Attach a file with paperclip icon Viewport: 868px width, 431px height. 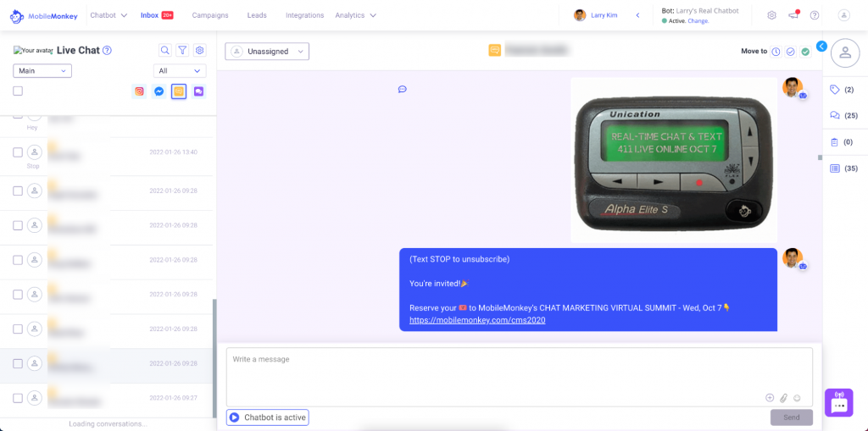783,398
